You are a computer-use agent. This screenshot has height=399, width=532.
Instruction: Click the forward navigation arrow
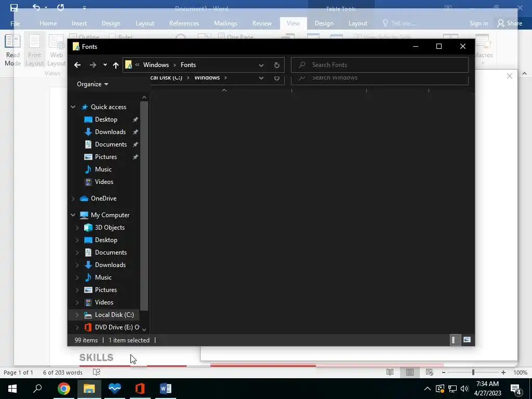point(92,65)
